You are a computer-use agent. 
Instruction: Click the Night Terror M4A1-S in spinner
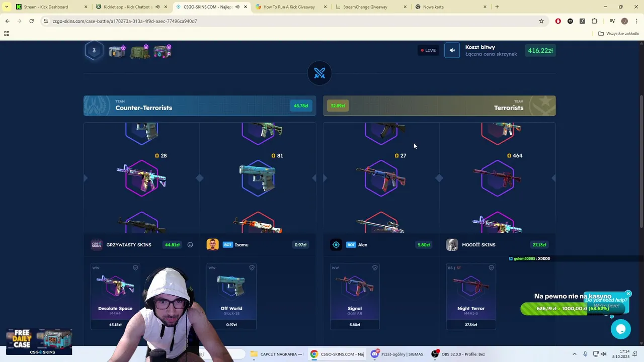497,178
